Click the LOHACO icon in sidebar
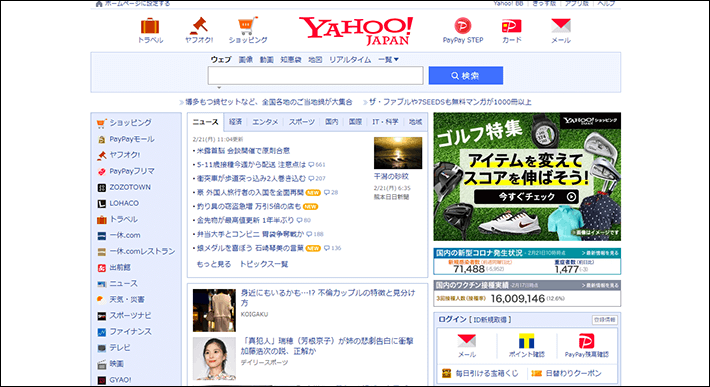710x387 pixels. 101,204
